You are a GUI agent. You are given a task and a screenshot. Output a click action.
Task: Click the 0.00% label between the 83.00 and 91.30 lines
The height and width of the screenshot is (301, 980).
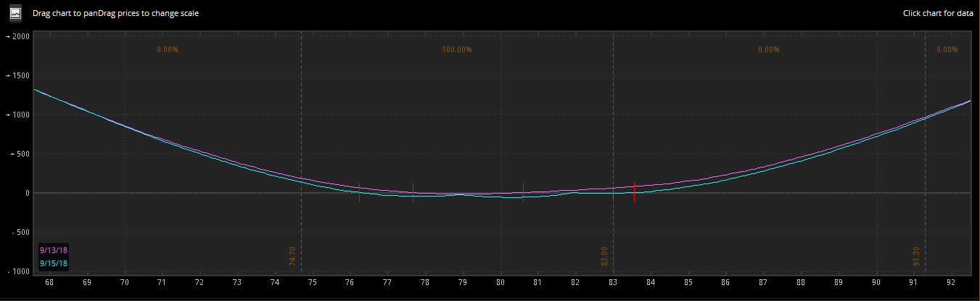pyautogui.click(x=769, y=50)
